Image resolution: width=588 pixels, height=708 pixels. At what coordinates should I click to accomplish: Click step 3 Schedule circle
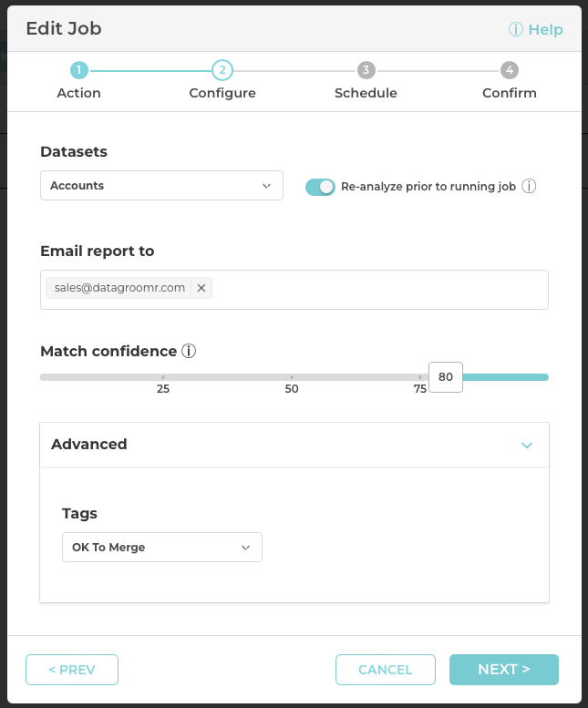click(x=366, y=70)
